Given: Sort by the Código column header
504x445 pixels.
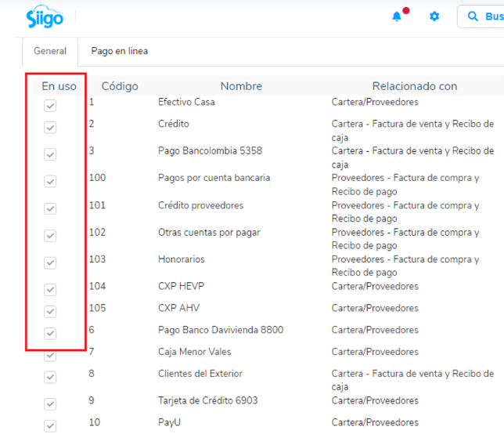Looking at the screenshot, I should [120, 86].
